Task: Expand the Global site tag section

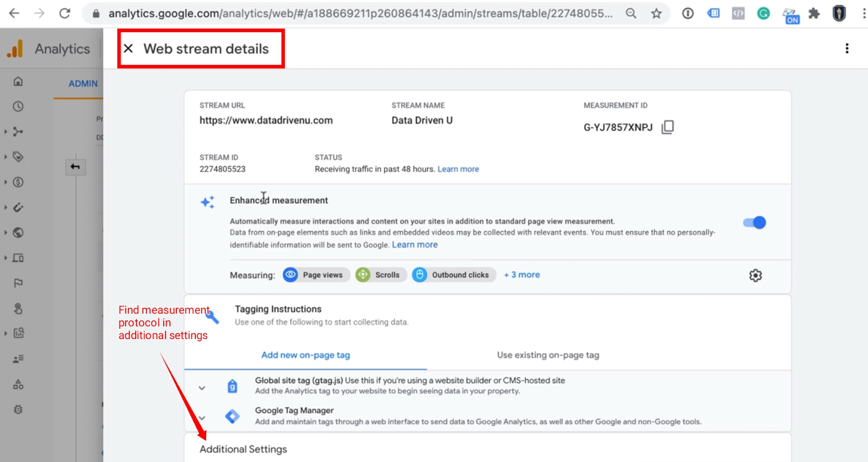Action: click(x=202, y=388)
